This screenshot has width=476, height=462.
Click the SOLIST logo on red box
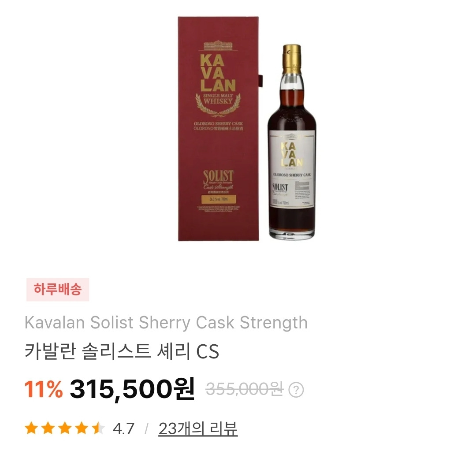[219, 180]
